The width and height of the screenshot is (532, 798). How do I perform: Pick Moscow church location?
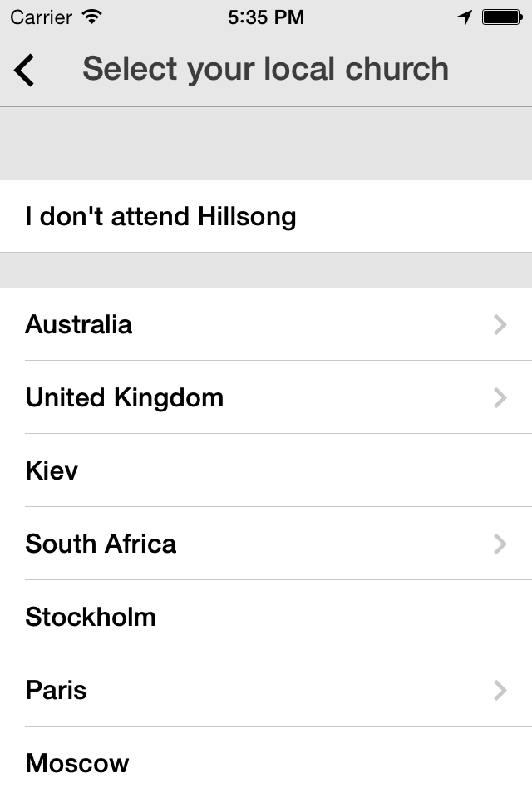click(x=77, y=763)
